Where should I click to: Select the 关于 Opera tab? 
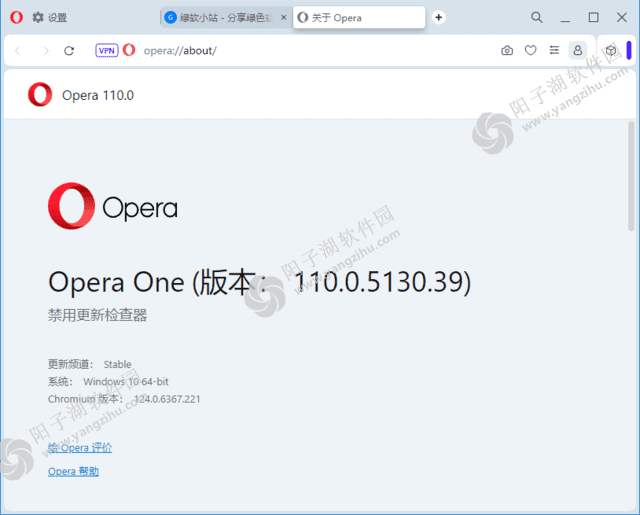tap(359, 18)
